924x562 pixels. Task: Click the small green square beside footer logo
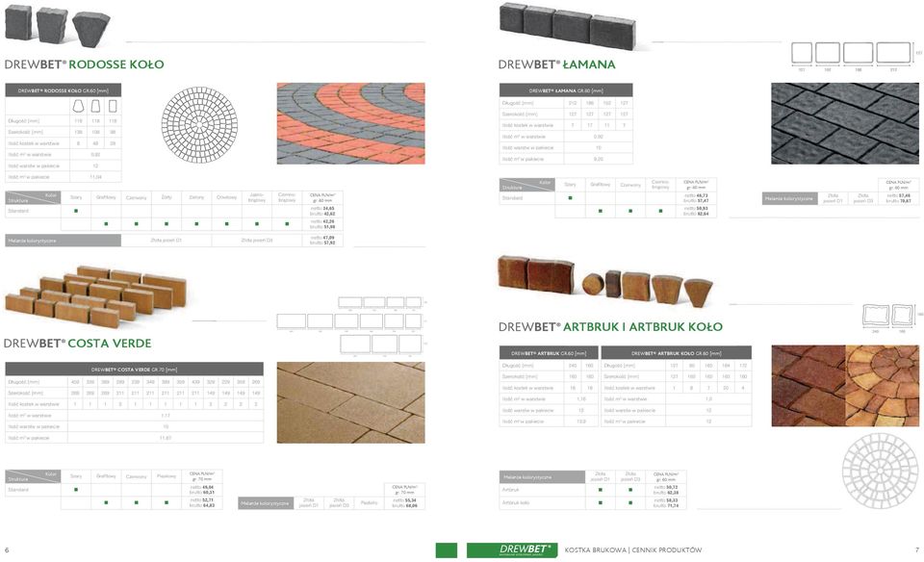(446, 550)
